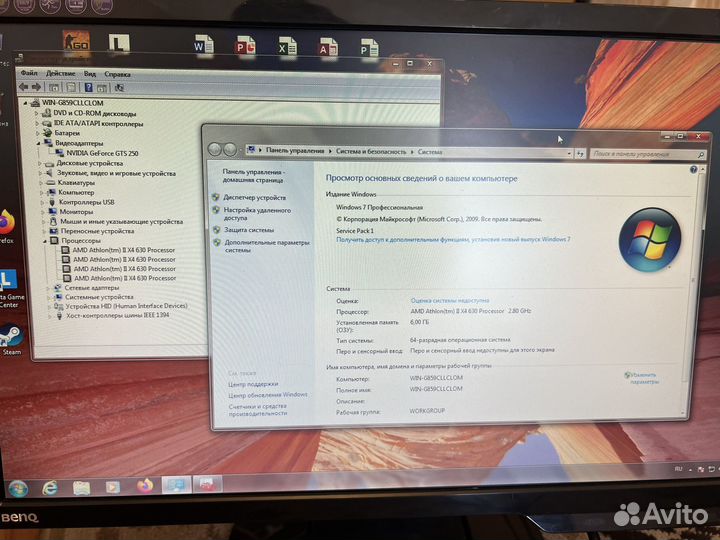The width and height of the screenshot is (720, 540).
Task: Click the Forward button in System window
Action: (230, 149)
